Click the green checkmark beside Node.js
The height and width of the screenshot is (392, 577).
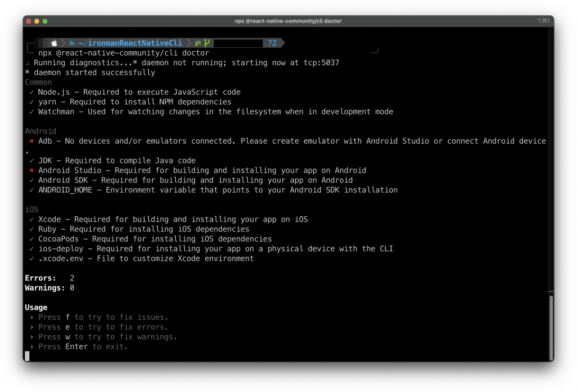[32, 92]
